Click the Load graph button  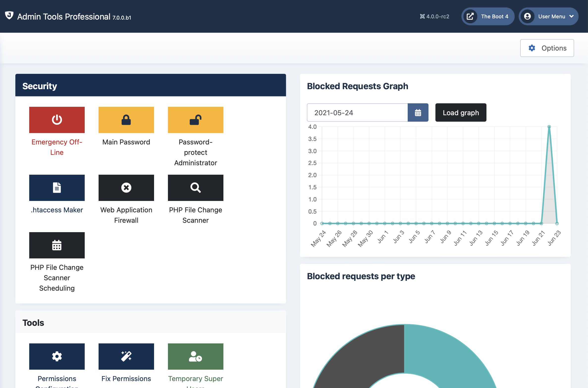(x=461, y=112)
